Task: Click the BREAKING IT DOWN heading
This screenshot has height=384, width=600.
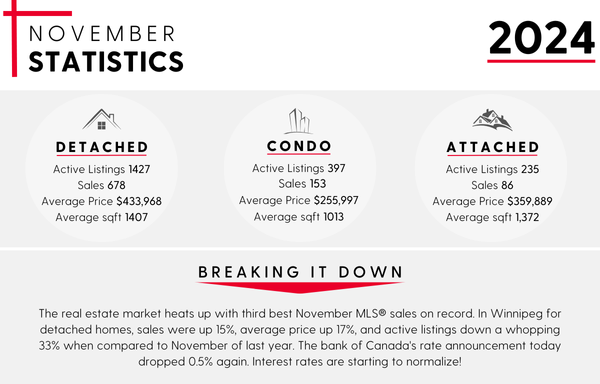Action: 300,272
